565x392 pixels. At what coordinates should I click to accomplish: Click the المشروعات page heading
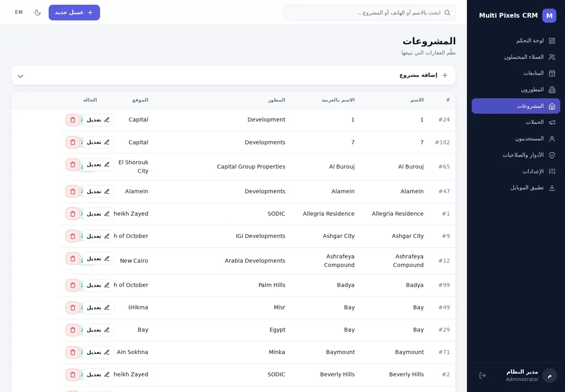click(429, 41)
